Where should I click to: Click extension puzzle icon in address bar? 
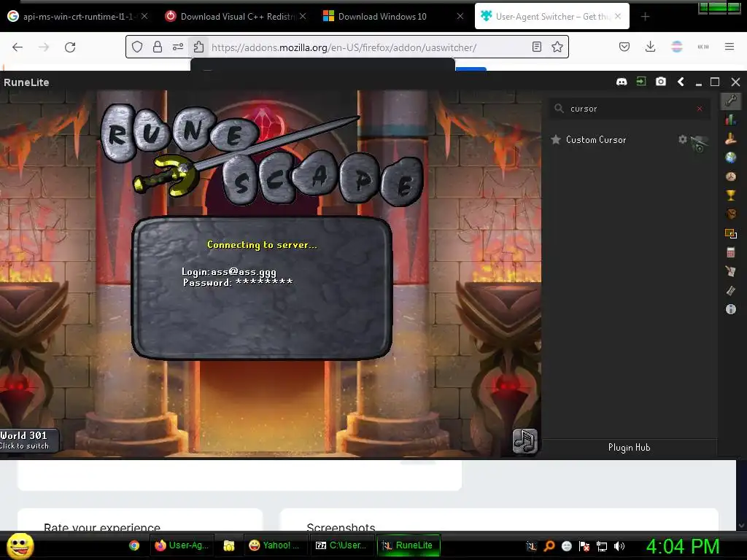[x=198, y=47]
